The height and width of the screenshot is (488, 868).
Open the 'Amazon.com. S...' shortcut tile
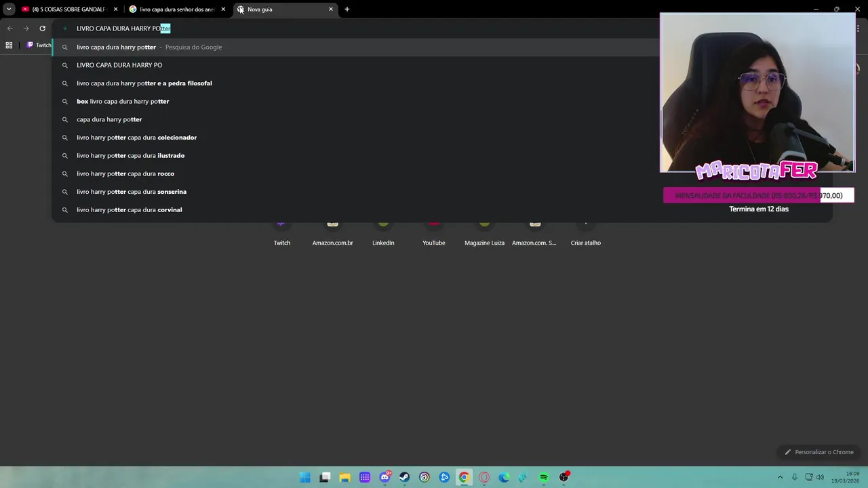pos(534,233)
